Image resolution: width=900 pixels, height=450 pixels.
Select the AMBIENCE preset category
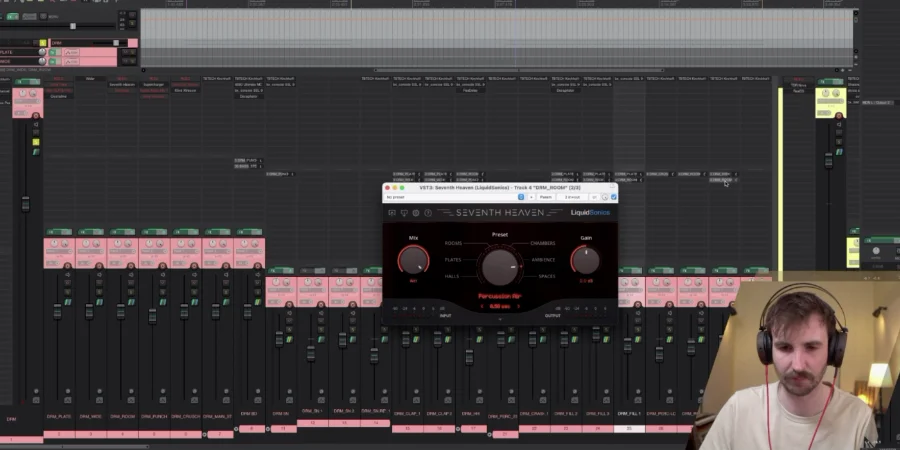coord(543,260)
